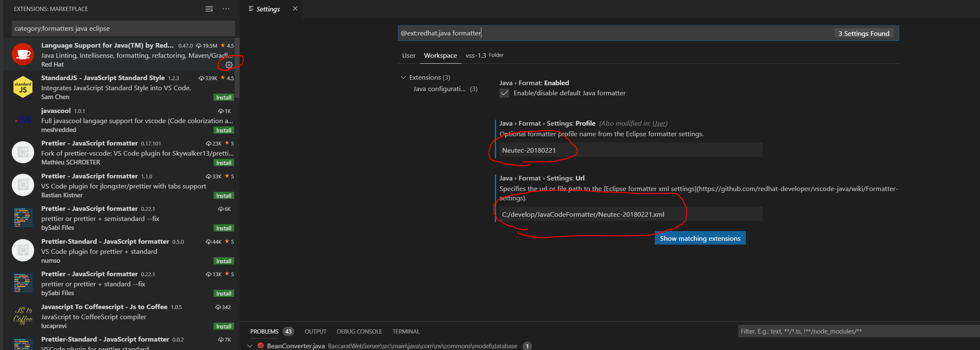Open gear menu for Language Support for Java
The width and height of the screenshot is (980, 350).
[x=229, y=65]
